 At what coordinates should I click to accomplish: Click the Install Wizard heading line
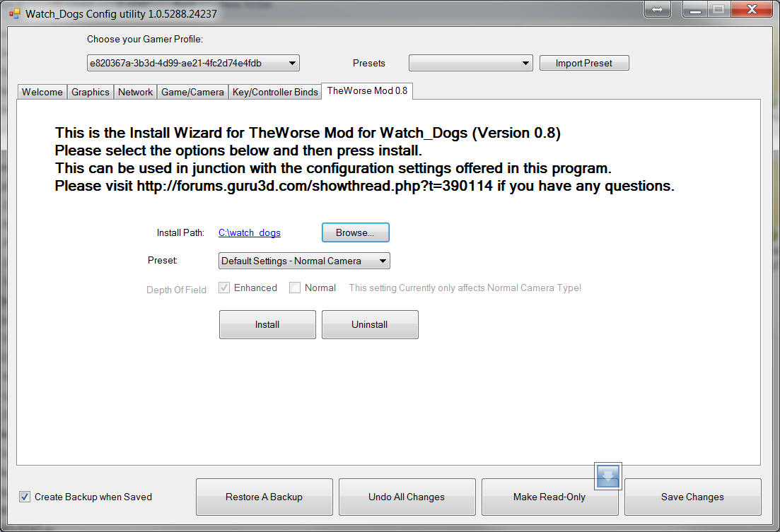pyautogui.click(x=308, y=133)
